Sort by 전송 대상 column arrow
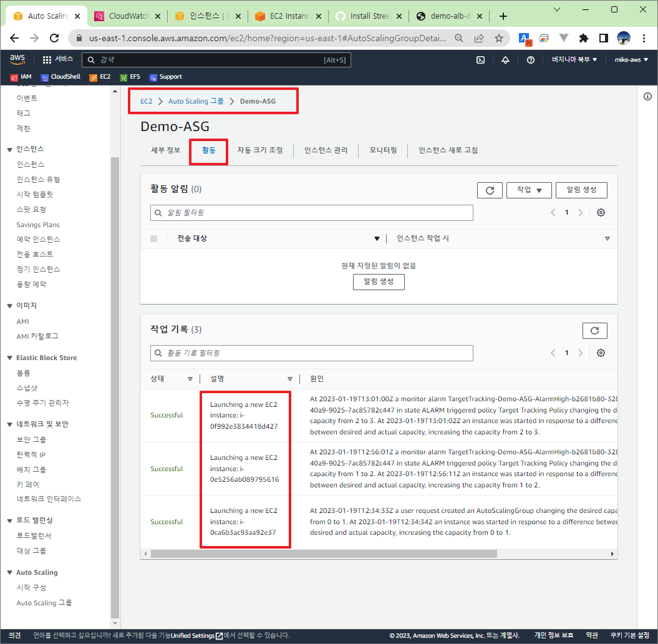The width and height of the screenshot is (658, 644). tap(377, 238)
